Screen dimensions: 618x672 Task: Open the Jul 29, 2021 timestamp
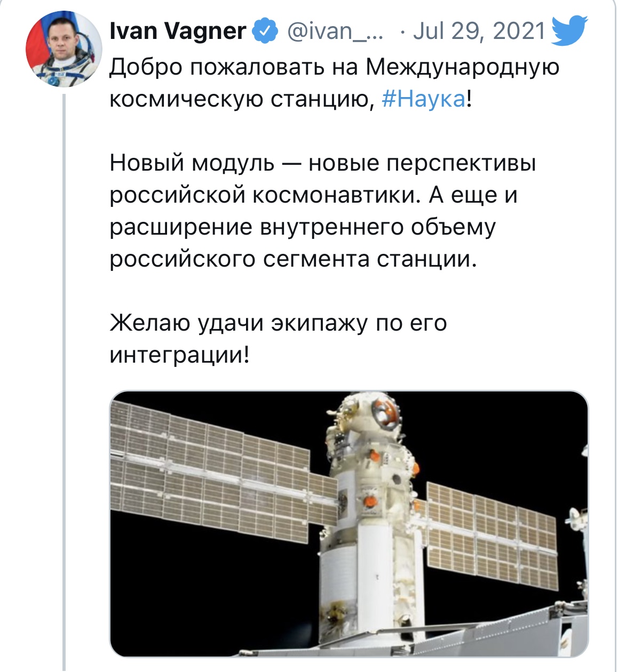click(x=479, y=31)
